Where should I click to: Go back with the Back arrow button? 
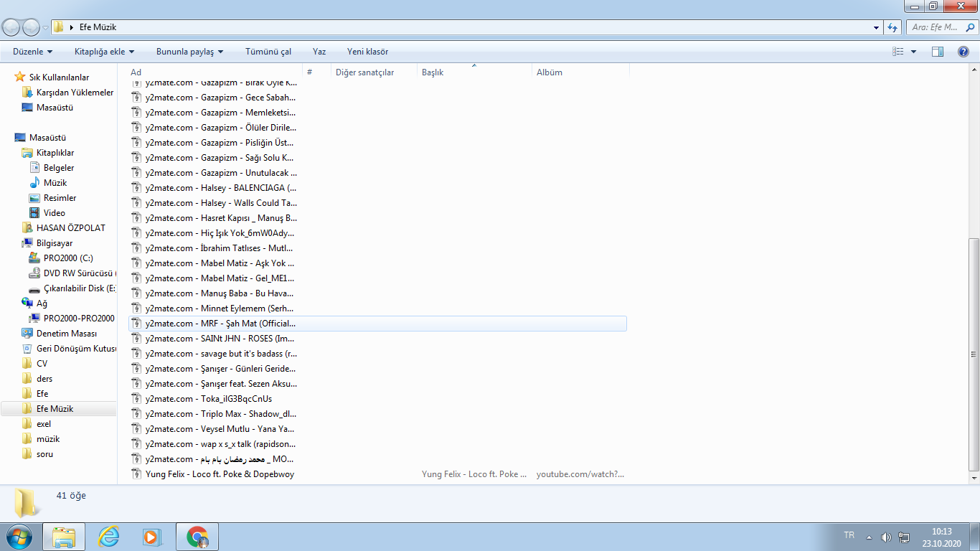12,27
